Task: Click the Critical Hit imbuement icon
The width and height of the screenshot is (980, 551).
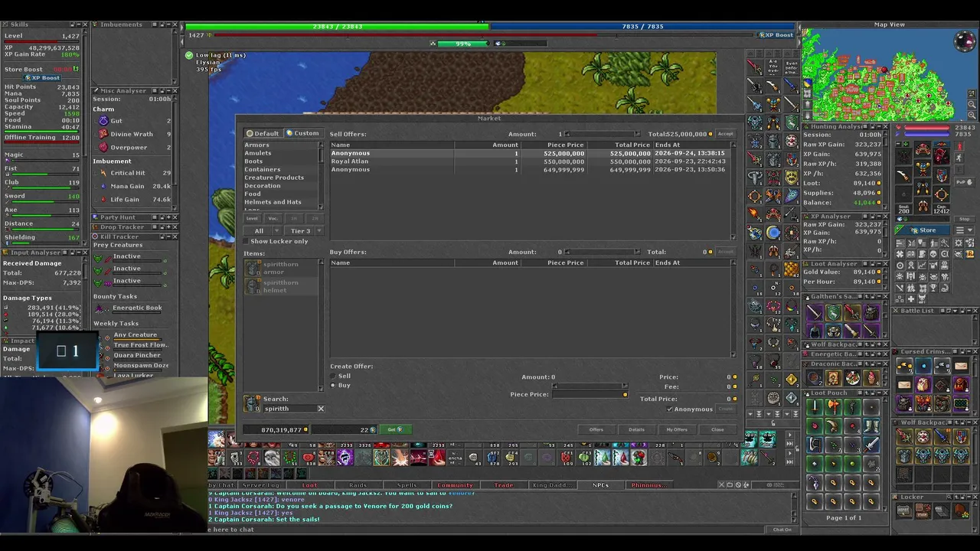Action: click(103, 173)
